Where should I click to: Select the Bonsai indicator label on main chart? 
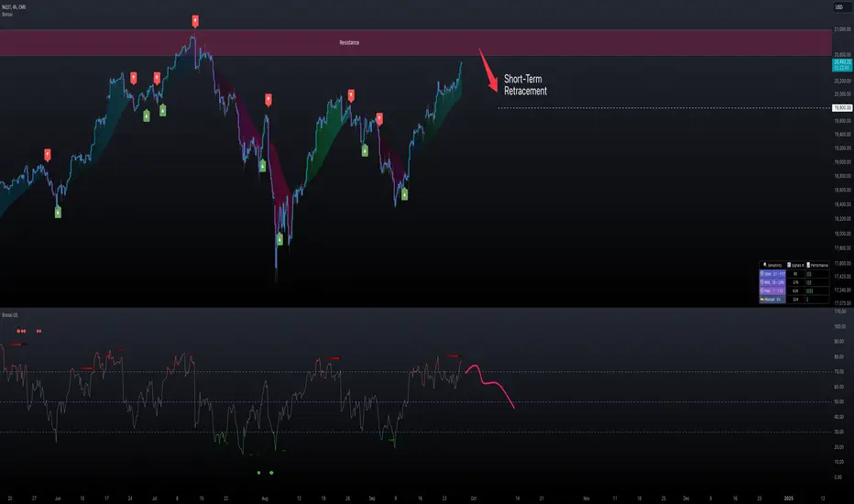[7, 14]
